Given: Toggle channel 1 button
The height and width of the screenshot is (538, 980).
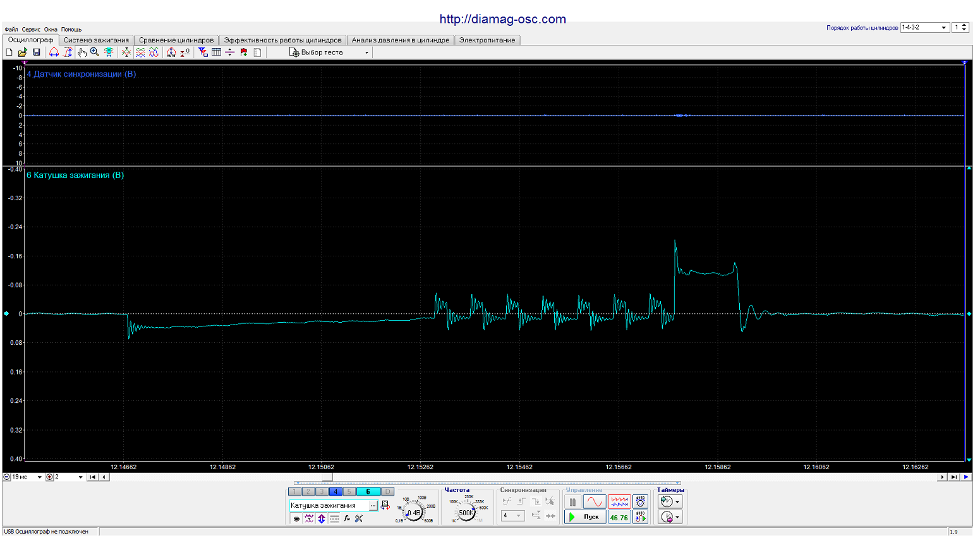Looking at the screenshot, I should [294, 492].
